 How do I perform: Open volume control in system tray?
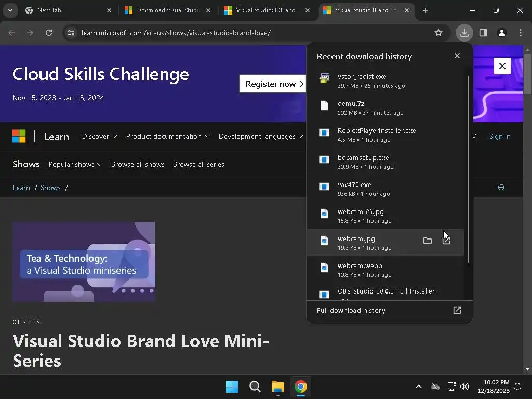click(x=464, y=387)
